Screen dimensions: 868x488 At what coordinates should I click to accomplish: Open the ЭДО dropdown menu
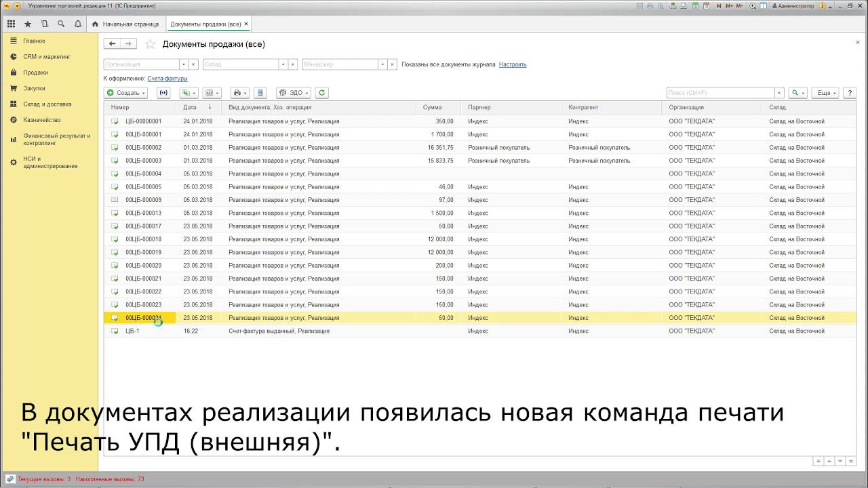coord(294,93)
